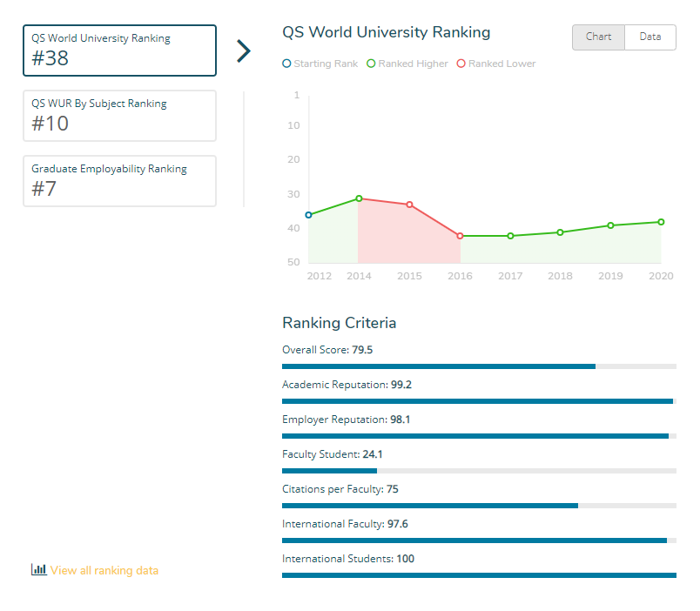Click the Academic Reputation: 99.2 label
The image size is (700, 611).
[x=347, y=385]
